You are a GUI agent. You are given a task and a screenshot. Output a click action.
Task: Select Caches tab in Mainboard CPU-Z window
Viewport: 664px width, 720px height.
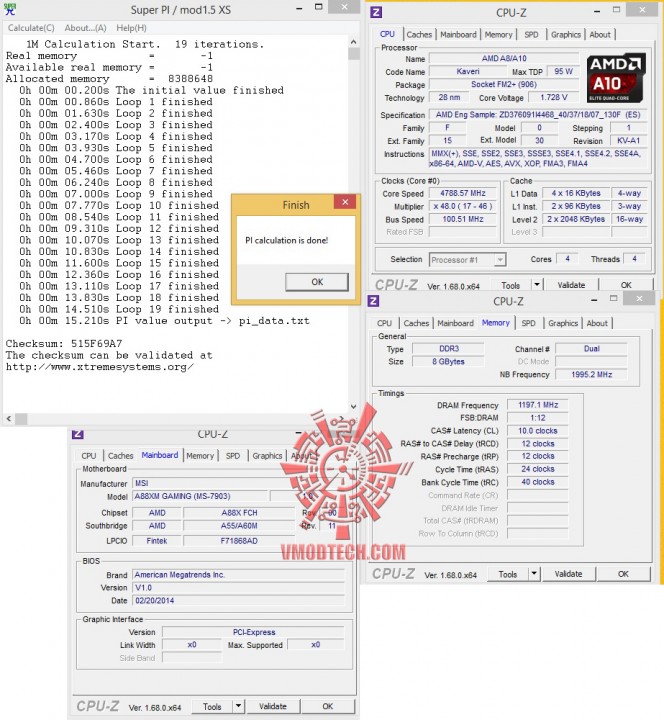click(120, 456)
